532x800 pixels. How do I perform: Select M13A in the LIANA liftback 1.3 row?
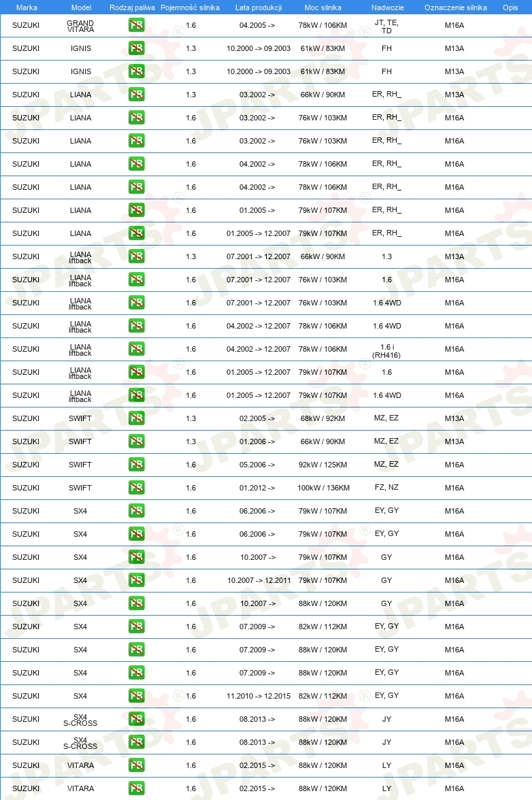pos(454,256)
